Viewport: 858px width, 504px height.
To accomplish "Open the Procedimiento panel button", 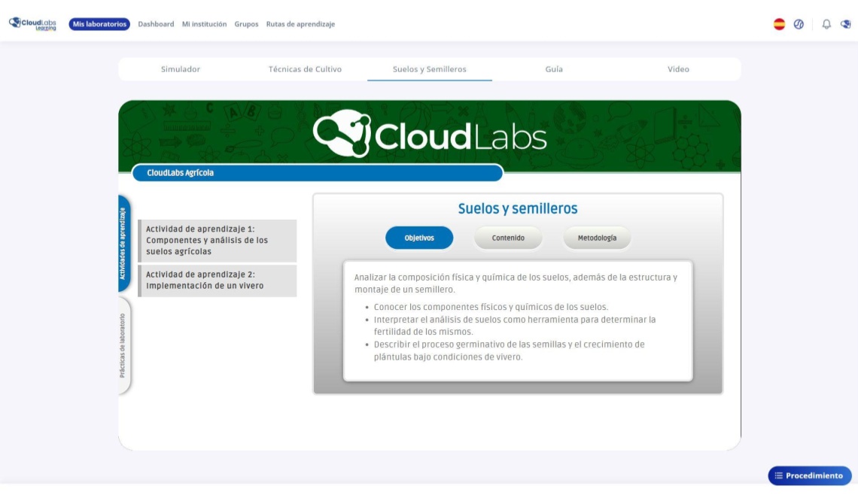I will 809,475.
